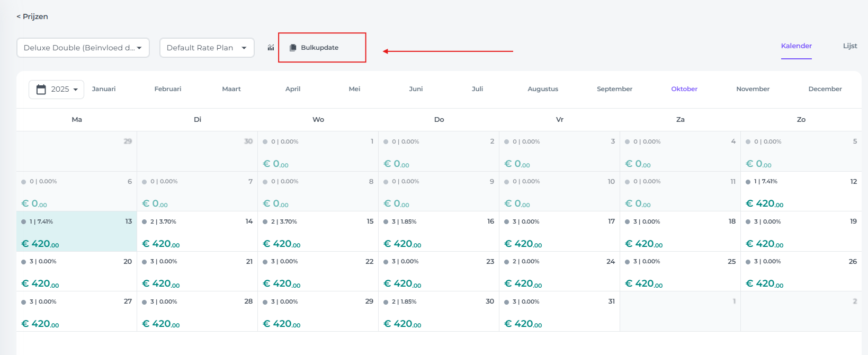Switch to the Lijst view tab

click(849, 46)
